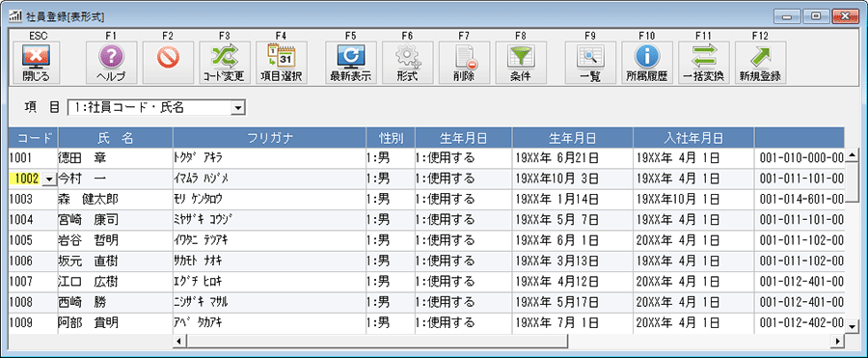Click the vertical scrollbar thumb
Viewport: 868px width, 358px height.
(852, 183)
